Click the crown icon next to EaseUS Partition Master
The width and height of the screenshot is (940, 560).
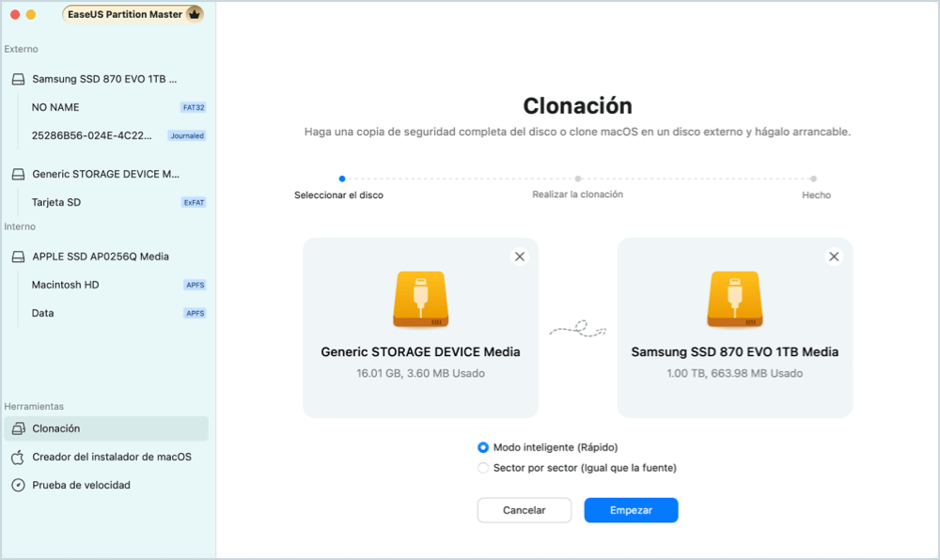pyautogui.click(x=195, y=14)
